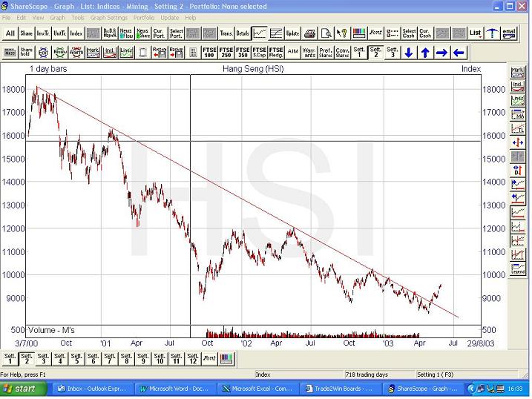Open the Alarm icon in toolbar
Viewport: 532px width, 399px height.
(x=76, y=53)
